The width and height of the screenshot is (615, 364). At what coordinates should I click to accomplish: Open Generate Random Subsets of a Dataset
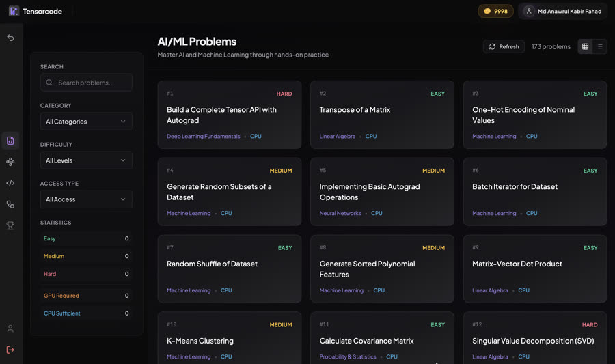pyautogui.click(x=230, y=192)
